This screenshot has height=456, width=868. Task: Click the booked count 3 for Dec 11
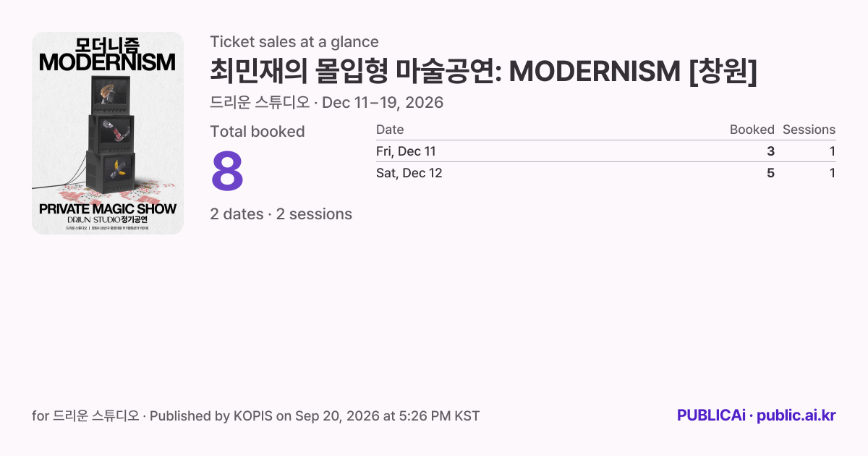770,151
